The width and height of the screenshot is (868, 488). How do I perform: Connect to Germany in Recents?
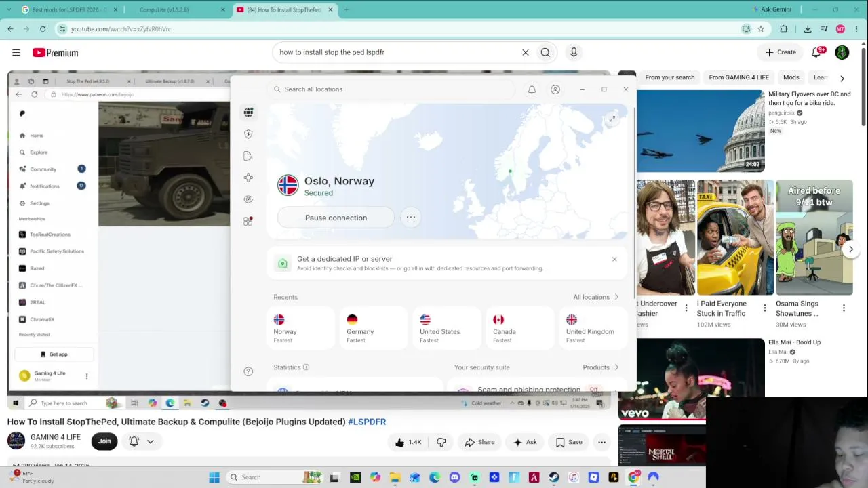point(372,329)
